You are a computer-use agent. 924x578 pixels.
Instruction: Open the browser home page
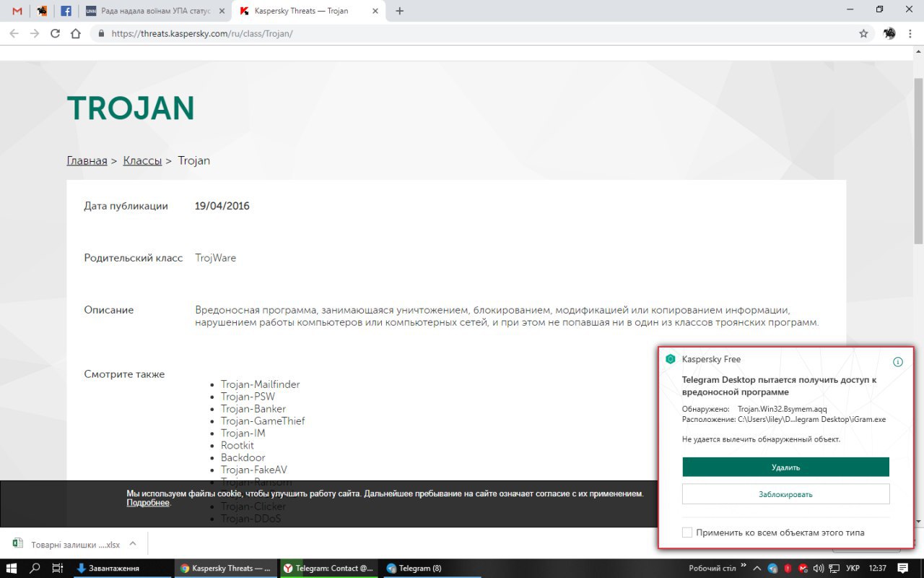[x=76, y=33]
